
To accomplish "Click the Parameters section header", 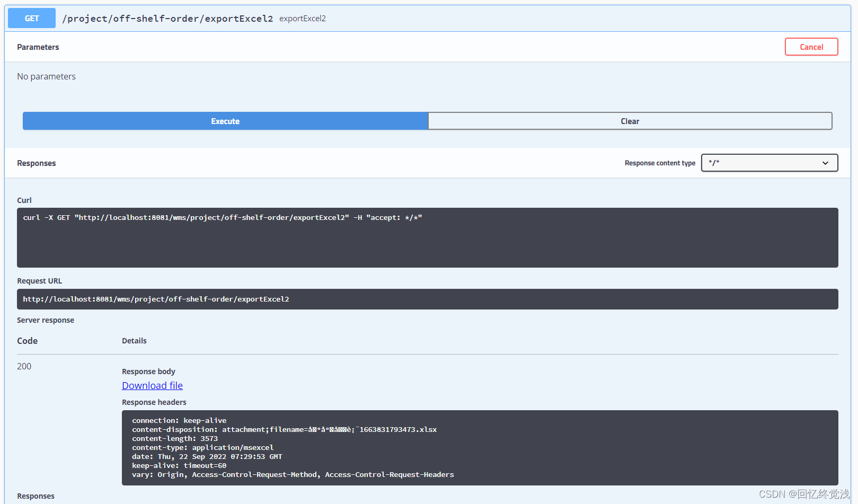I will coord(38,47).
